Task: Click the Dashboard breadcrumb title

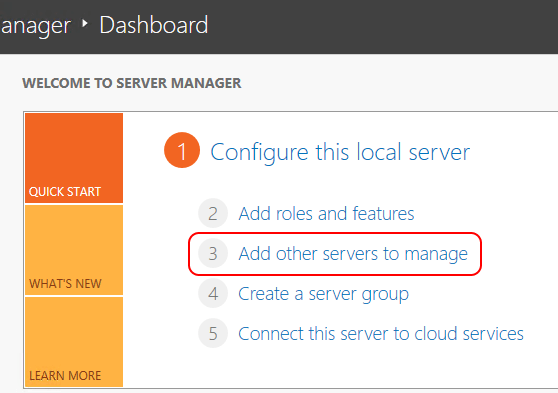Action: point(154,25)
